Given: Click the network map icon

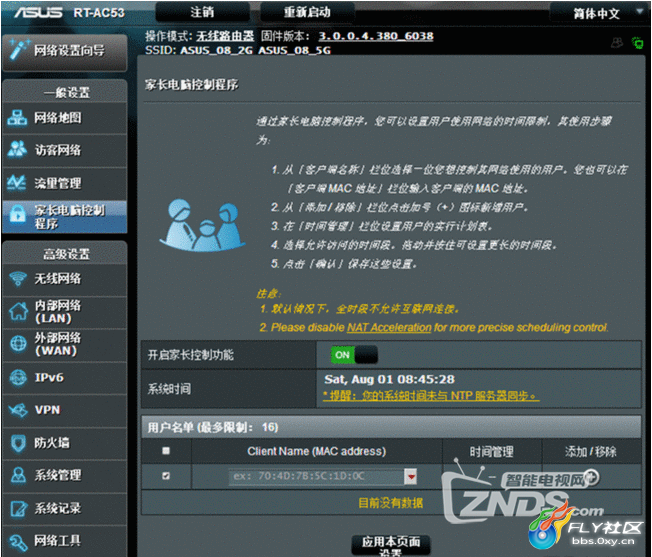Looking at the screenshot, I should coord(17,118).
